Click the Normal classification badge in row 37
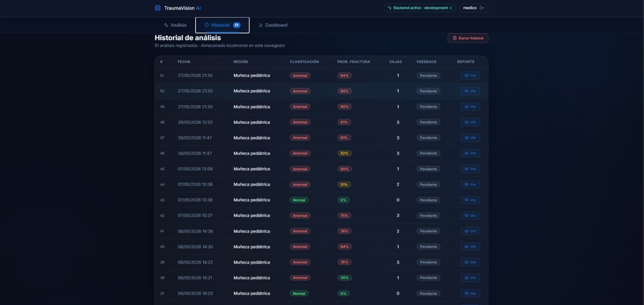This screenshot has width=644, height=305. (x=299, y=293)
